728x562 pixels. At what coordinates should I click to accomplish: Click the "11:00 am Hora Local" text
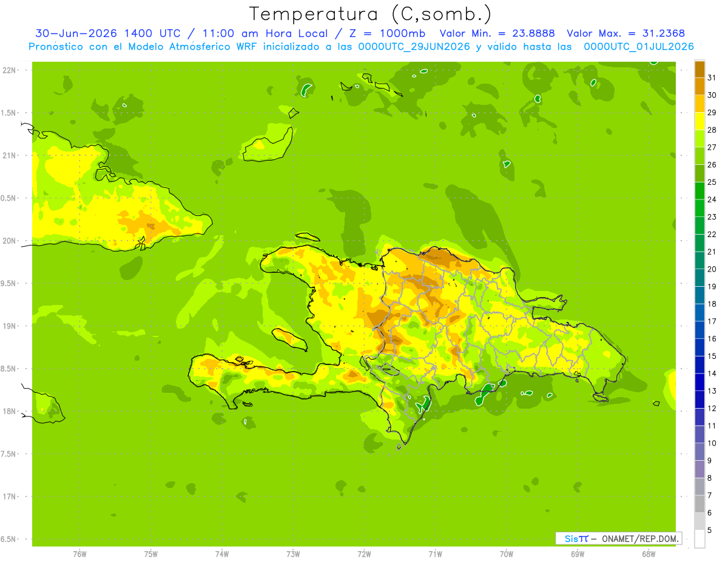click(x=265, y=33)
